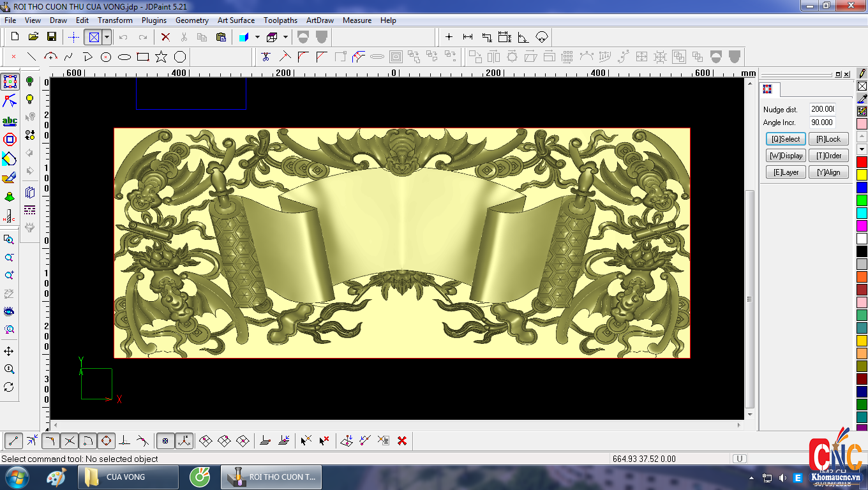Open the Toolpaths menu

(280, 20)
